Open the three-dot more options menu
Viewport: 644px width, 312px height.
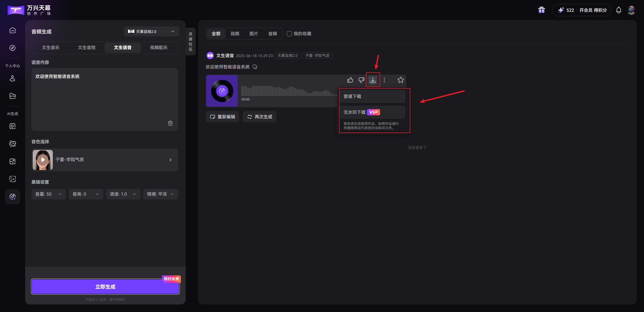point(384,80)
